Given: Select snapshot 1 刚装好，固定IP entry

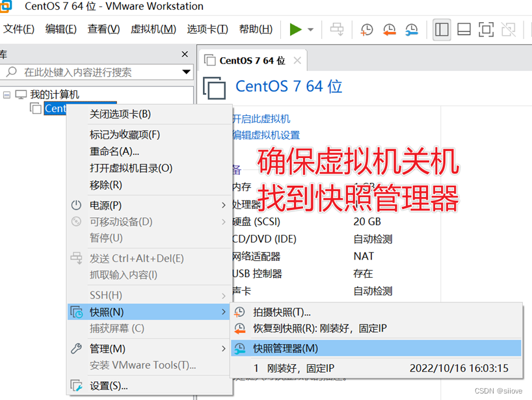Looking at the screenshot, I should [x=377, y=368].
